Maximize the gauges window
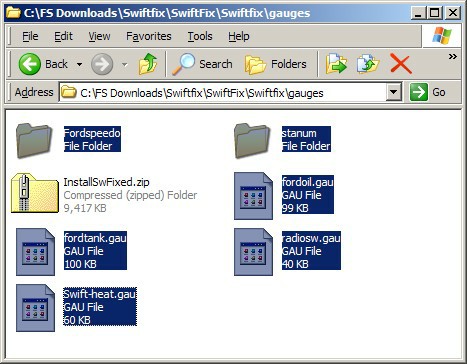The width and height of the screenshot is (467, 364). pyautogui.click(x=435, y=13)
